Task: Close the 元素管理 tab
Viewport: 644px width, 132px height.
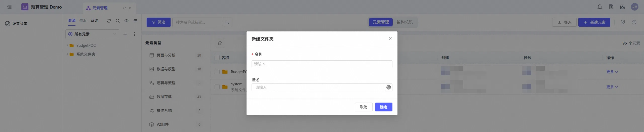Action: (x=130, y=8)
